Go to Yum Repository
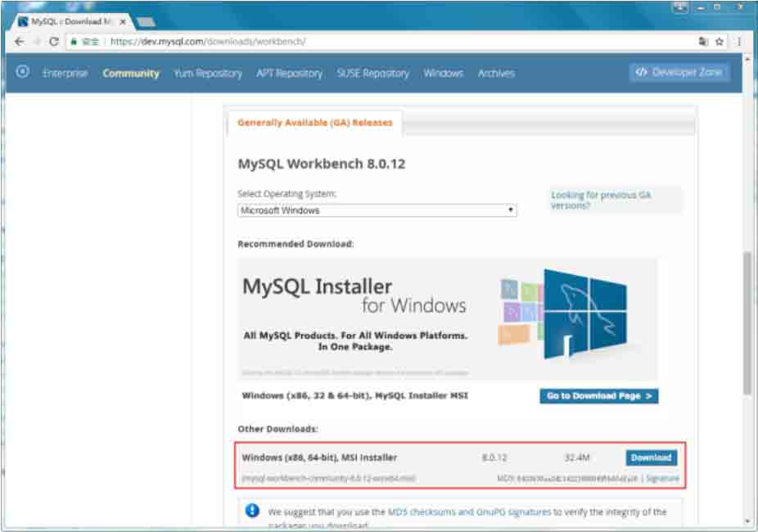758x532 pixels. 208,73
